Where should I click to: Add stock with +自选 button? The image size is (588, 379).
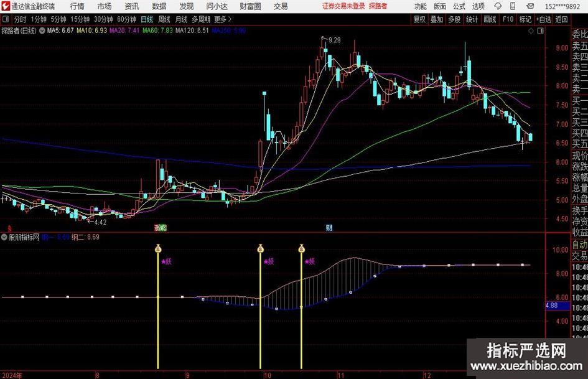click(x=544, y=19)
